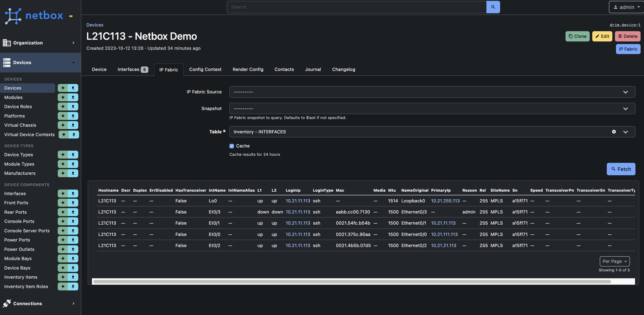Import power outlets with upload icon
The height and width of the screenshot is (315, 644).
click(x=73, y=249)
